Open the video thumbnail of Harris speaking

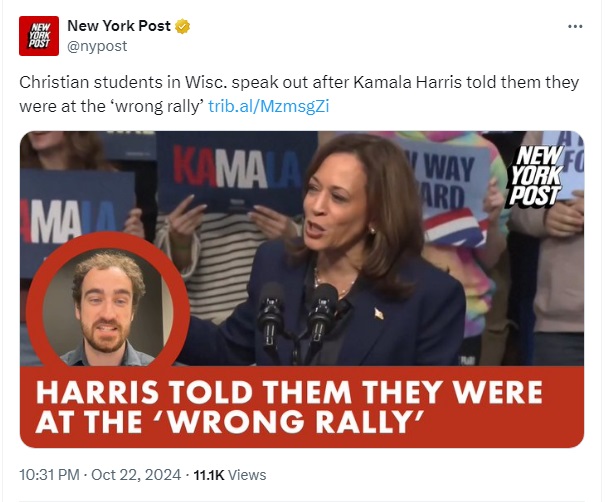pos(302,289)
